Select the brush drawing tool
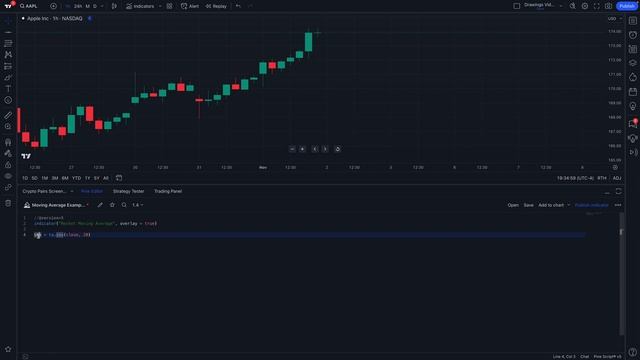 (8, 77)
